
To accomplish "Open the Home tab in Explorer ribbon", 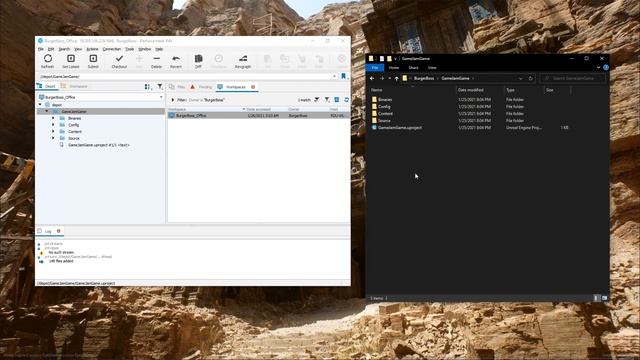I will point(394,67).
